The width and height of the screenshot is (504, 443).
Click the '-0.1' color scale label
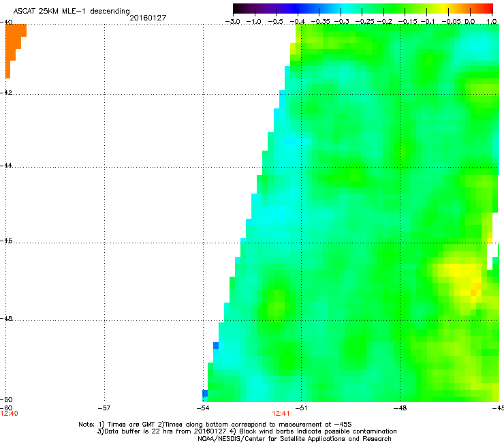428,22
